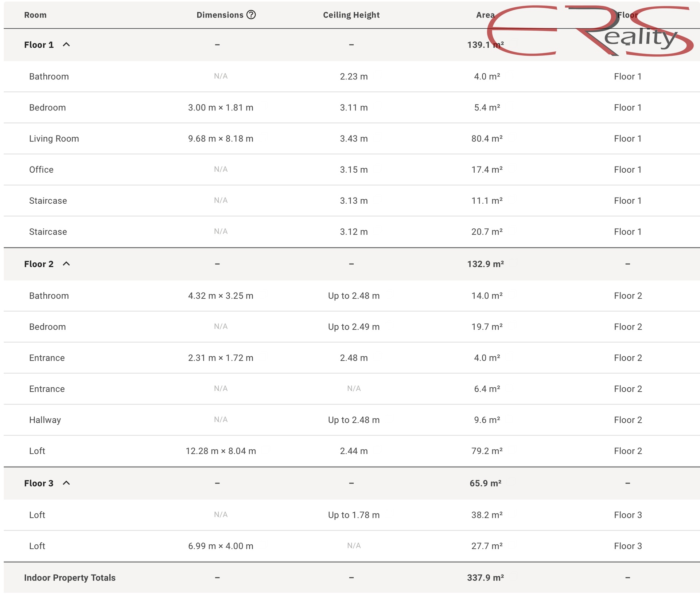
Task: Collapse the Floor 2 section chevron
Action: [66, 264]
